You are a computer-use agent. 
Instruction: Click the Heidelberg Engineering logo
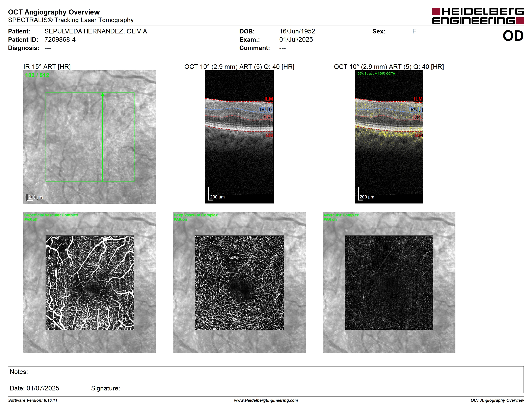478,16
